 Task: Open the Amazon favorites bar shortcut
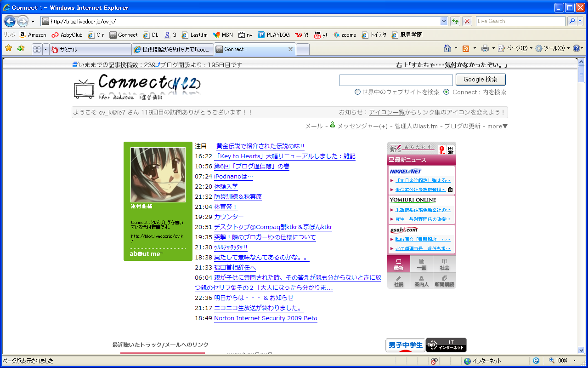pos(32,34)
